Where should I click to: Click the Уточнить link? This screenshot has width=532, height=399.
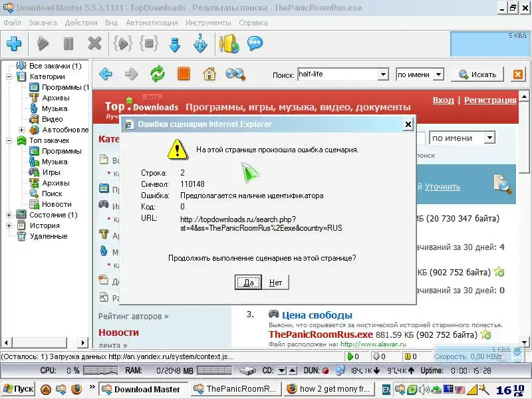(x=442, y=187)
